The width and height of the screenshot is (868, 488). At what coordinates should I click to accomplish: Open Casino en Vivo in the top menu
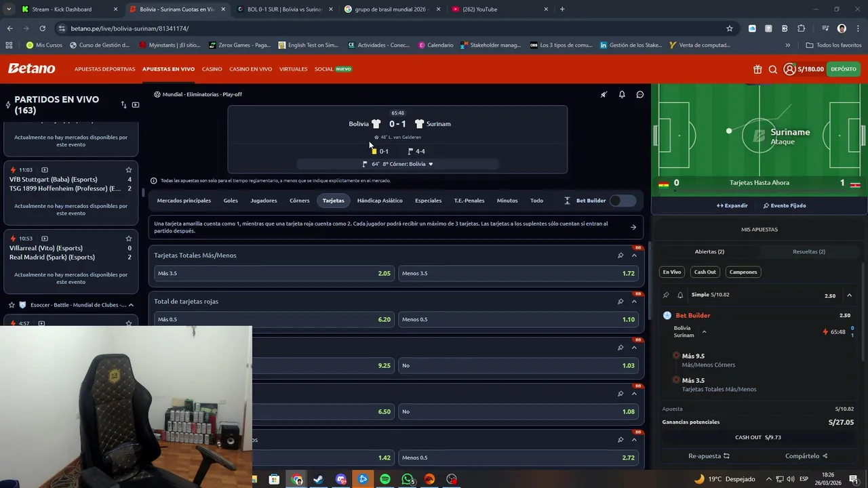pos(250,69)
